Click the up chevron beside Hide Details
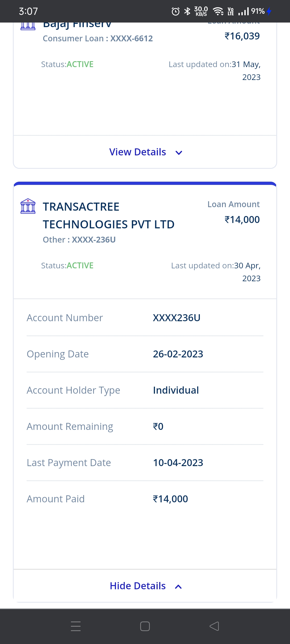 178,587
